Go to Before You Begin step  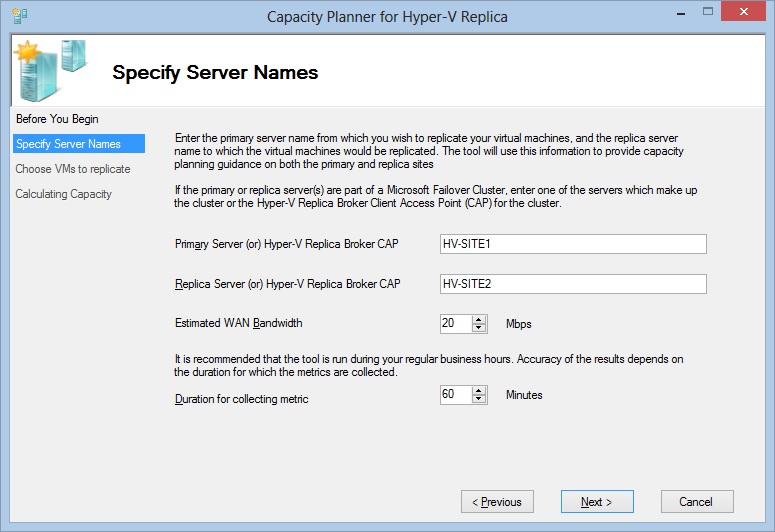[x=57, y=119]
